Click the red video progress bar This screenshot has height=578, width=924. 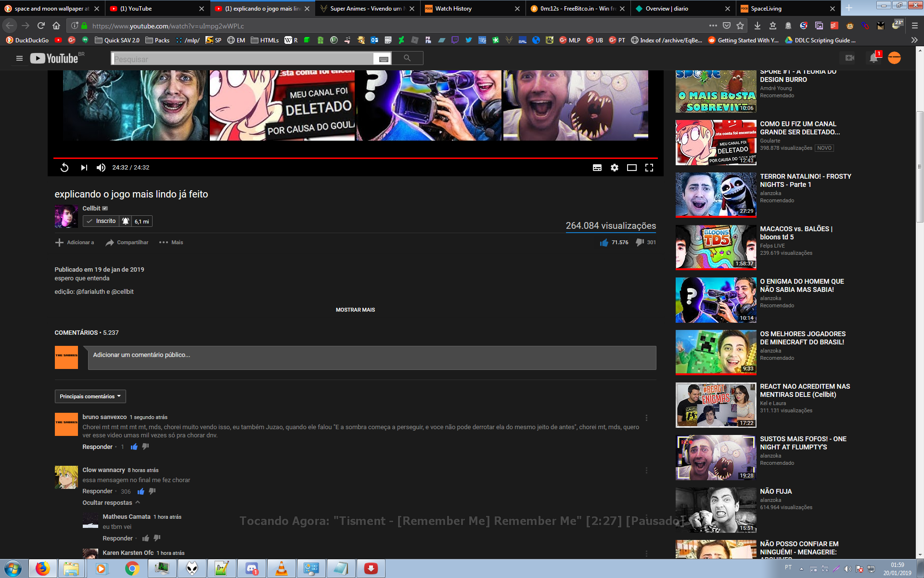coord(355,158)
